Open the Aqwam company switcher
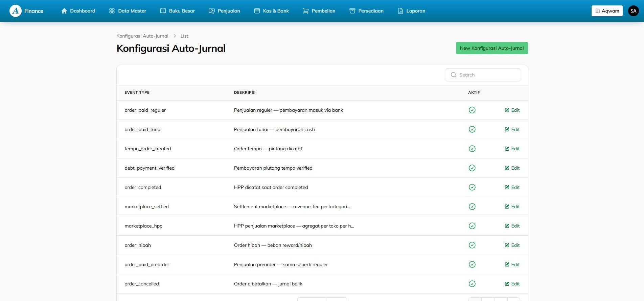 pyautogui.click(x=607, y=11)
